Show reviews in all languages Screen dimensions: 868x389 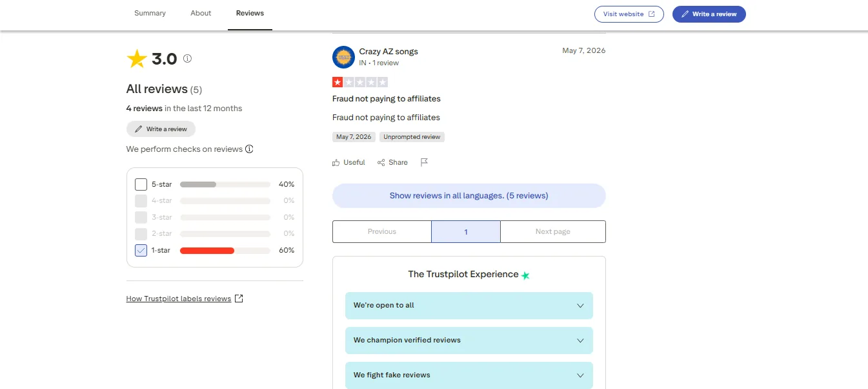(469, 196)
